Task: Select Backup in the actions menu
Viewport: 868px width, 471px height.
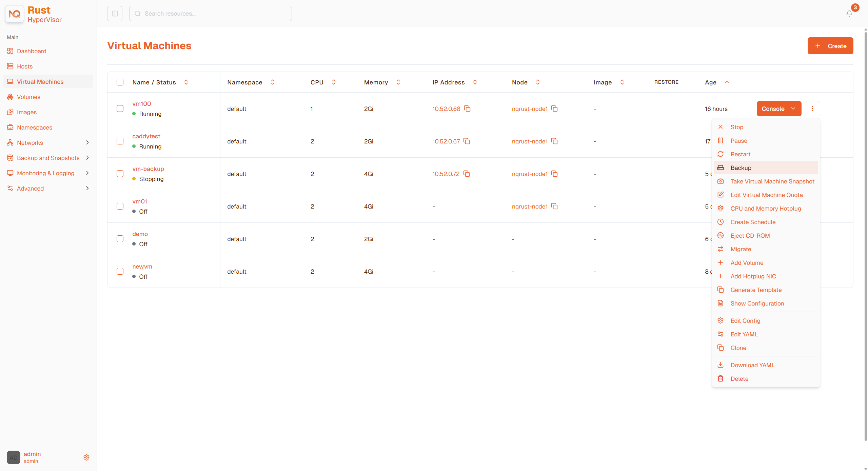Action: point(766,168)
